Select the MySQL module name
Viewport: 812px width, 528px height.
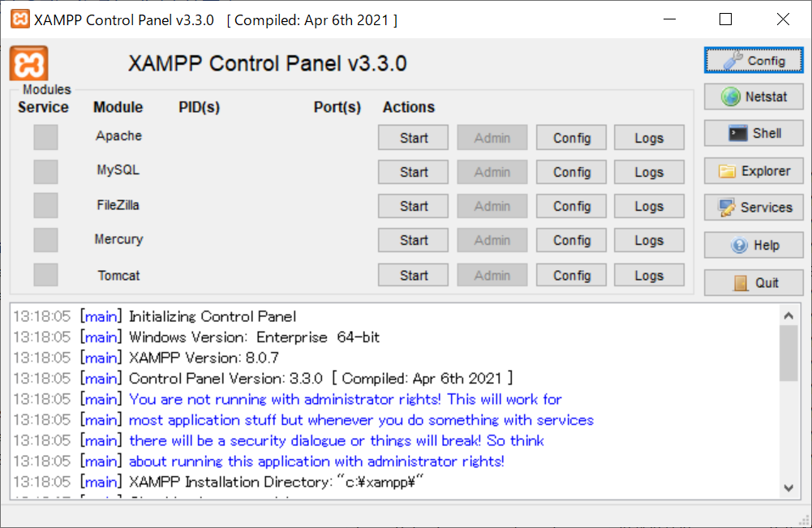coord(118,170)
